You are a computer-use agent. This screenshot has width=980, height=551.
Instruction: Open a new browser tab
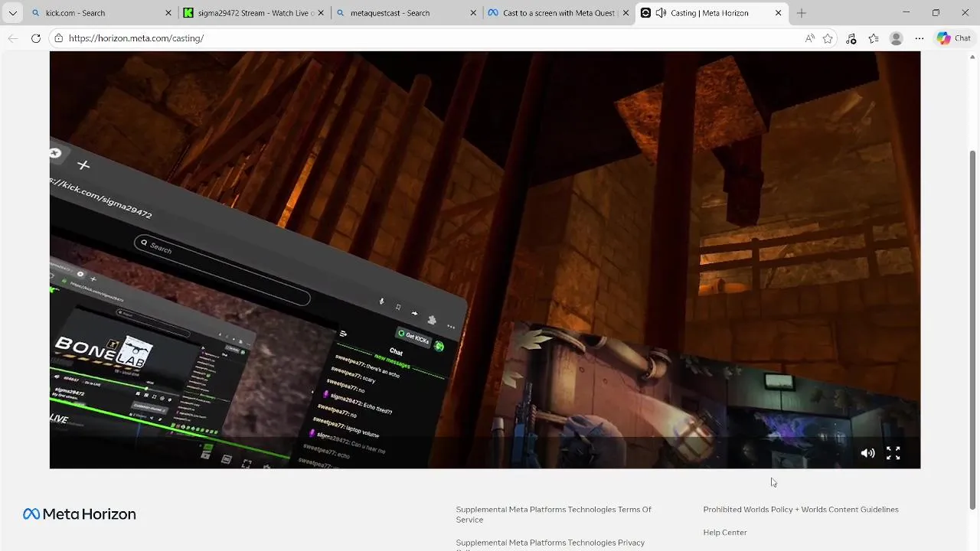click(802, 13)
